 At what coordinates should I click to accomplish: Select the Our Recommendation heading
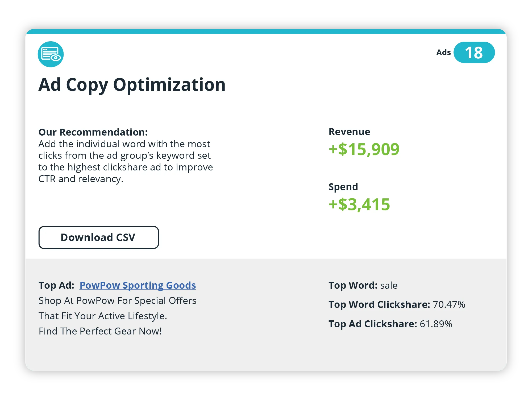point(93,132)
